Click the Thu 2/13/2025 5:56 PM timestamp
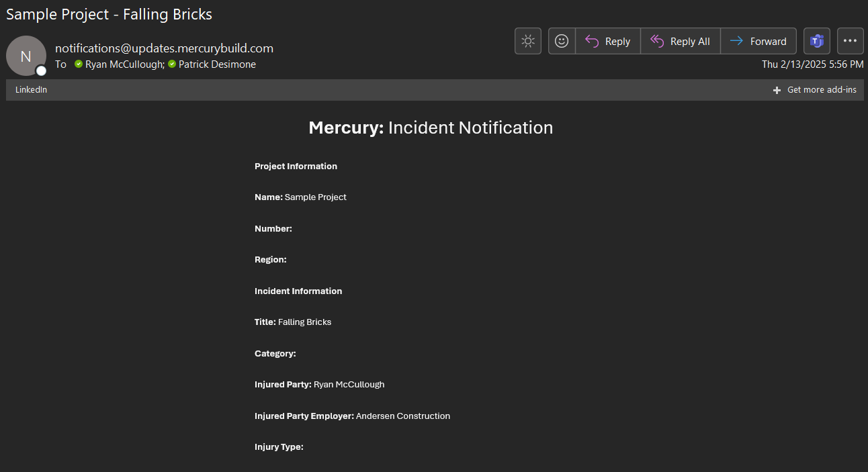Screen dimensions: 868x472 click(x=812, y=64)
